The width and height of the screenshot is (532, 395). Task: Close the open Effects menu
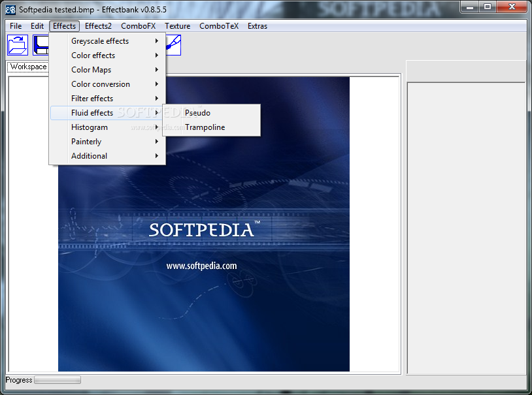64,26
